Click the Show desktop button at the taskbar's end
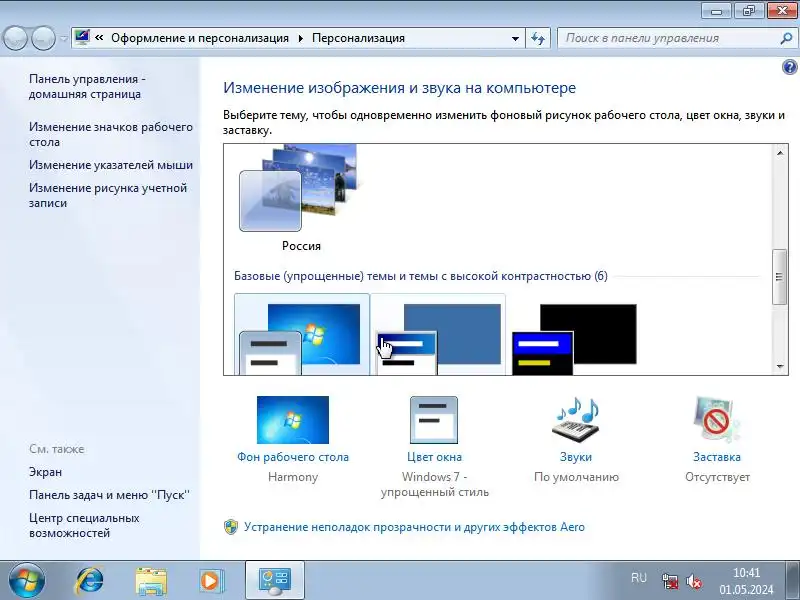 [792, 581]
